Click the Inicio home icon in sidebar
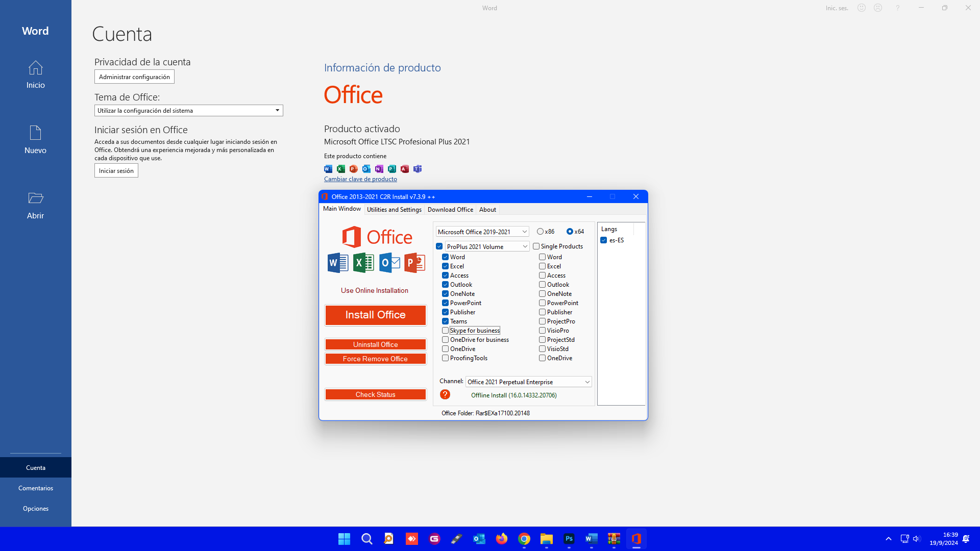Image resolution: width=980 pixels, height=551 pixels. click(x=35, y=68)
